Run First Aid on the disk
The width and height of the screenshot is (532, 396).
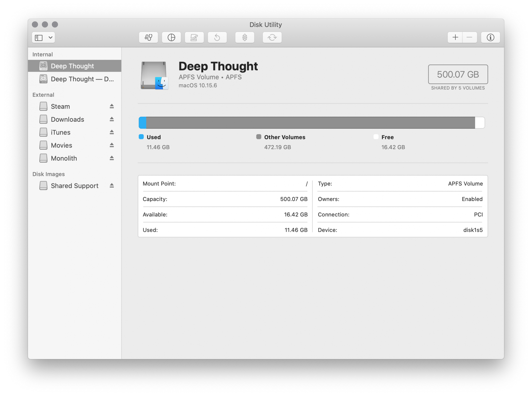click(x=148, y=37)
